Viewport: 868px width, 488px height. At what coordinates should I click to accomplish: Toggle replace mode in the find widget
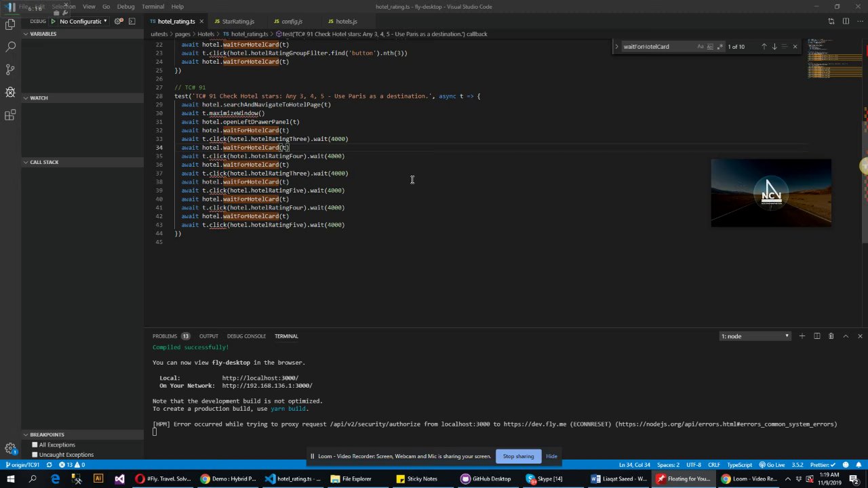616,47
